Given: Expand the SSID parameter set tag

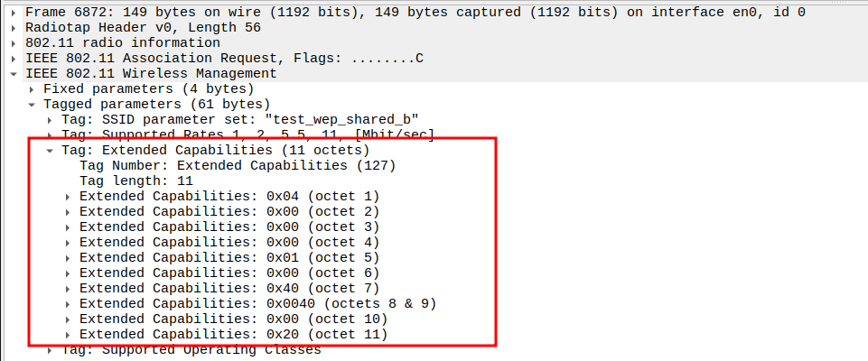Looking at the screenshot, I should [51, 119].
